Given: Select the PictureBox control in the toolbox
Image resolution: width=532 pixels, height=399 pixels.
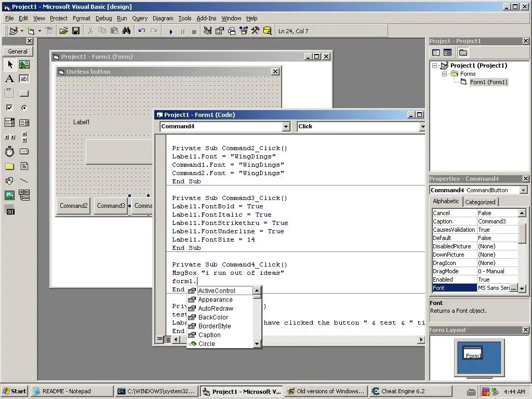Looking at the screenshot, I should tap(24, 64).
